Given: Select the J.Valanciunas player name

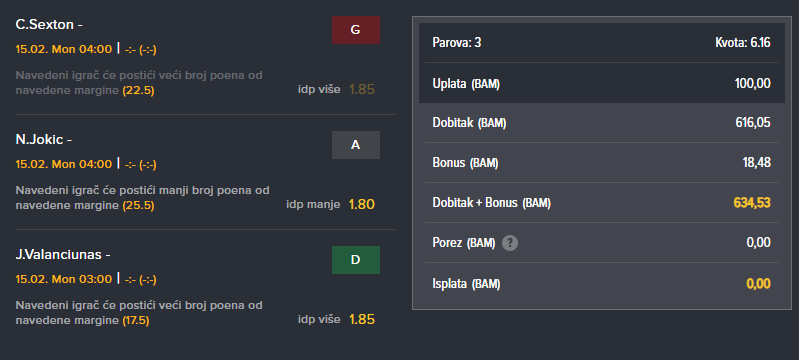Looking at the screenshot, I should coord(59,254).
